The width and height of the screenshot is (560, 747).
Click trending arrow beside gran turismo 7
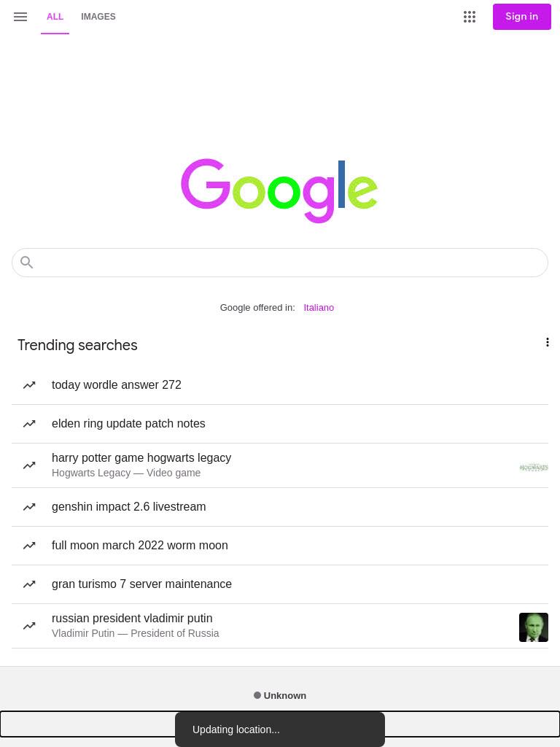[x=29, y=584]
